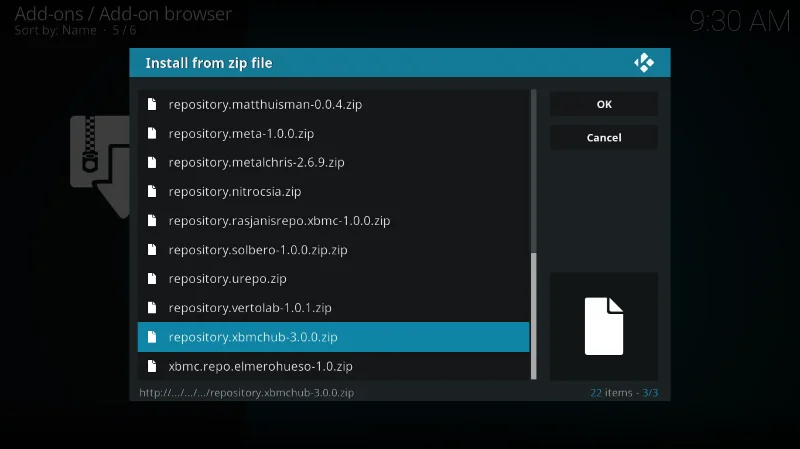This screenshot has height=449, width=800.
Task: Select repository.vertolab-1.0.1.zip
Action: [x=333, y=308]
